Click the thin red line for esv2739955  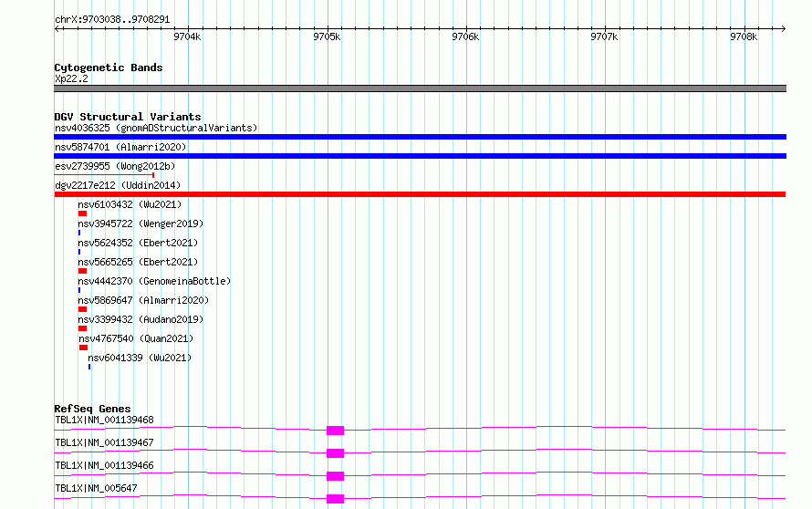tap(104, 175)
